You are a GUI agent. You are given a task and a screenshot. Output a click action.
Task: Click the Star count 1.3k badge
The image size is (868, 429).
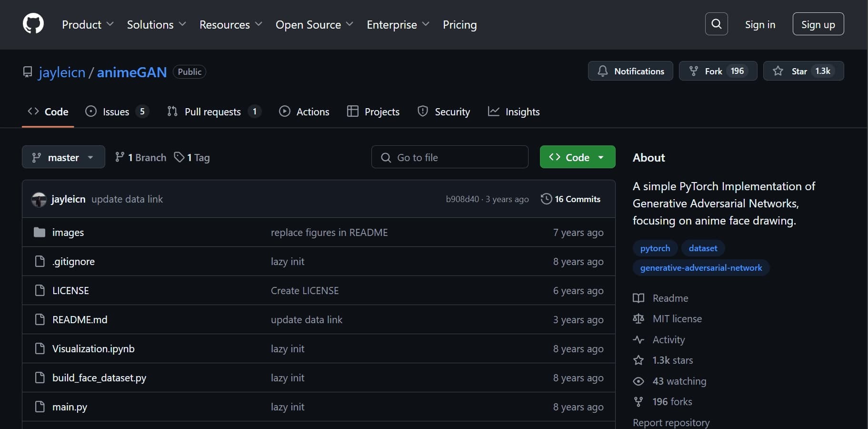click(x=823, y=71)
